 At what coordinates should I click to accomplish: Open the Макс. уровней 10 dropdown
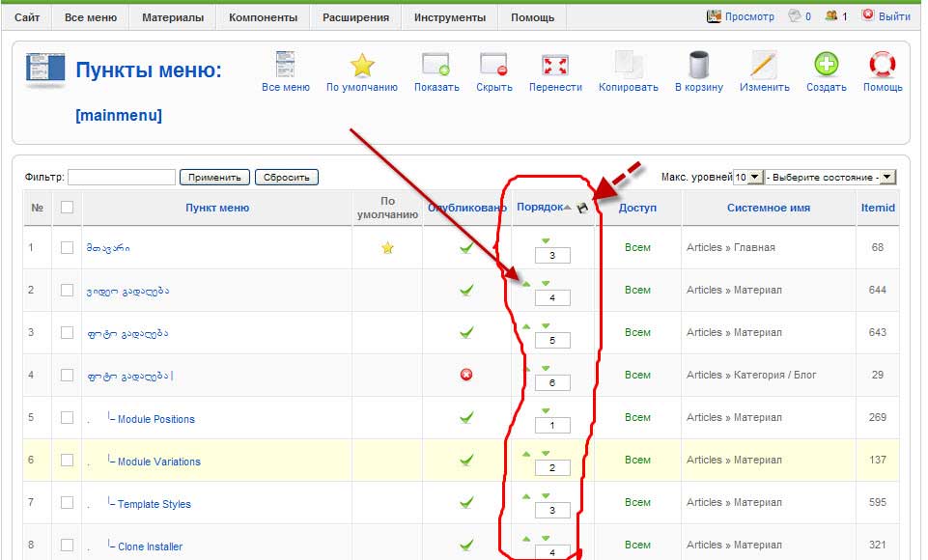pyautogui.click(x=748, y=177)
